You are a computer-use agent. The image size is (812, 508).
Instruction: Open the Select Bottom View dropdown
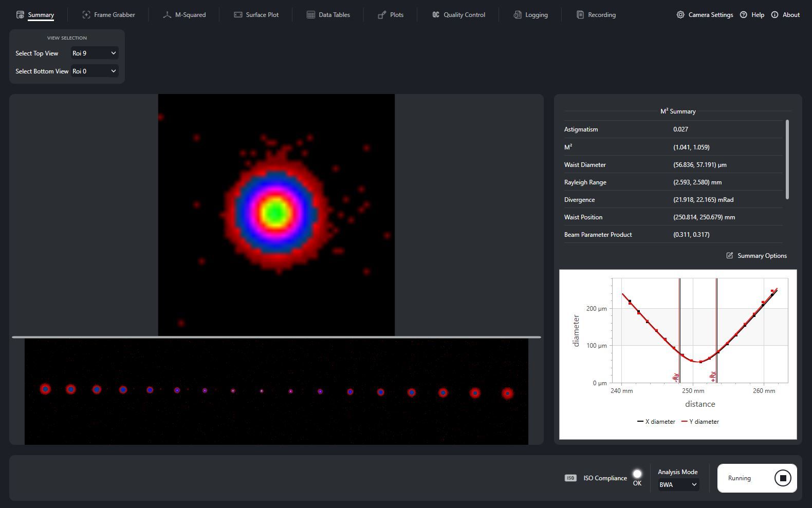click(x=95, y=71)
